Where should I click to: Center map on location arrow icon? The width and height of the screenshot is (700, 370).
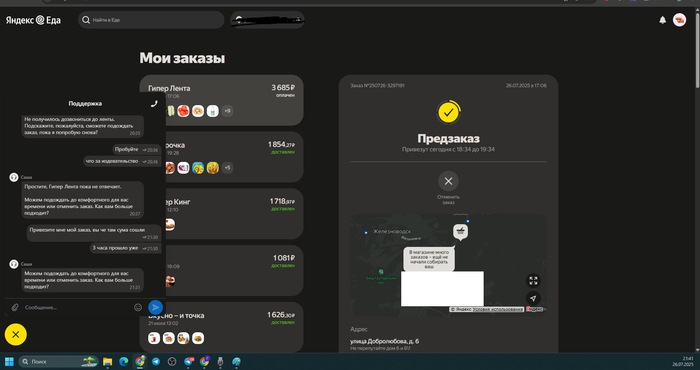533,298
